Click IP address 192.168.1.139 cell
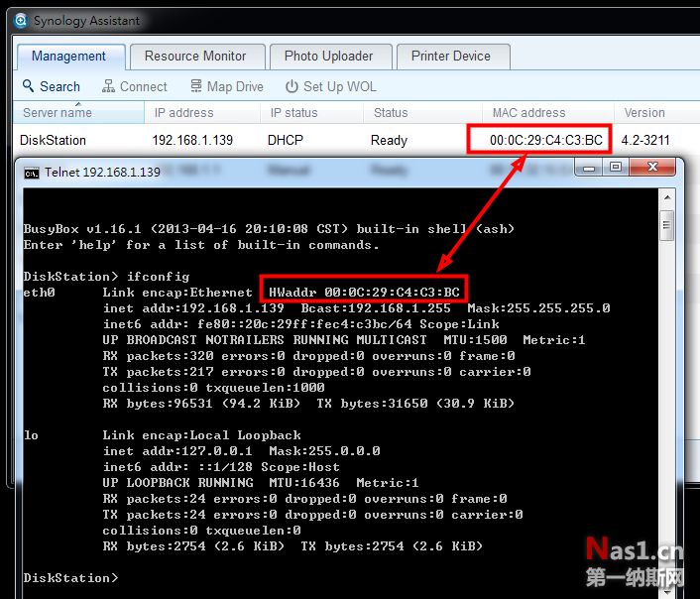This screenshot has width=700, height=599. tap(192, 140)
